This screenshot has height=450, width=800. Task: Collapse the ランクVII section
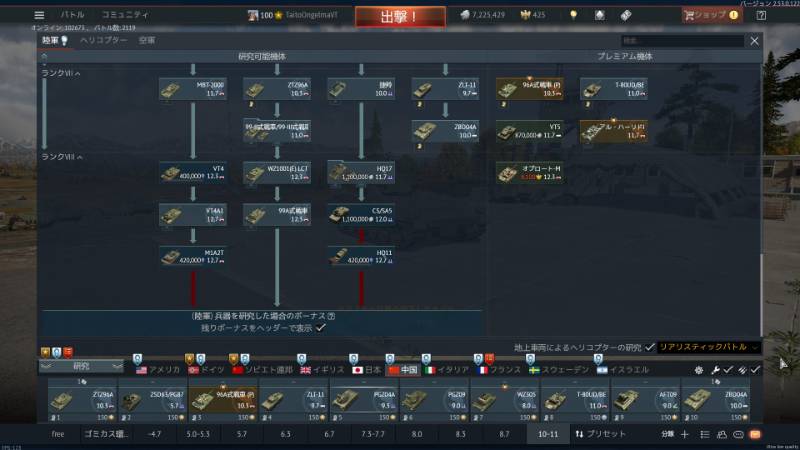[61, 73]
